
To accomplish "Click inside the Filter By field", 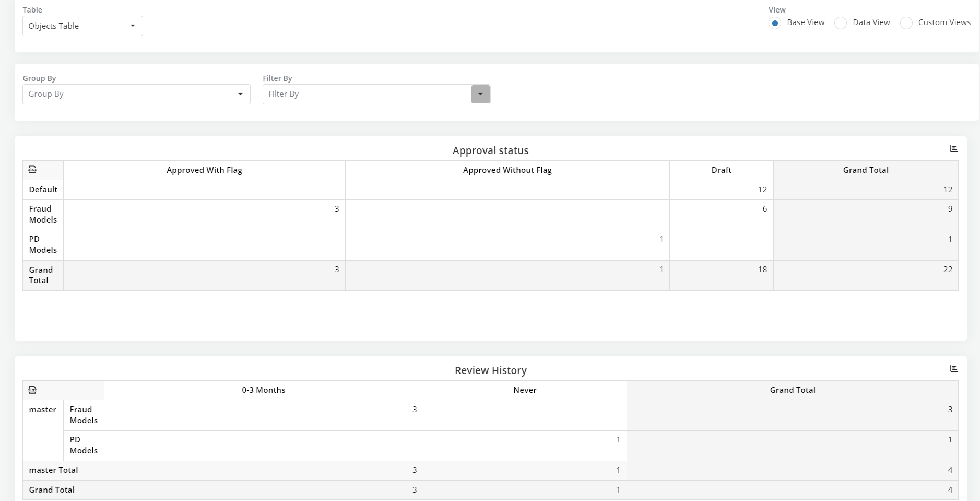I will [367, 94].
